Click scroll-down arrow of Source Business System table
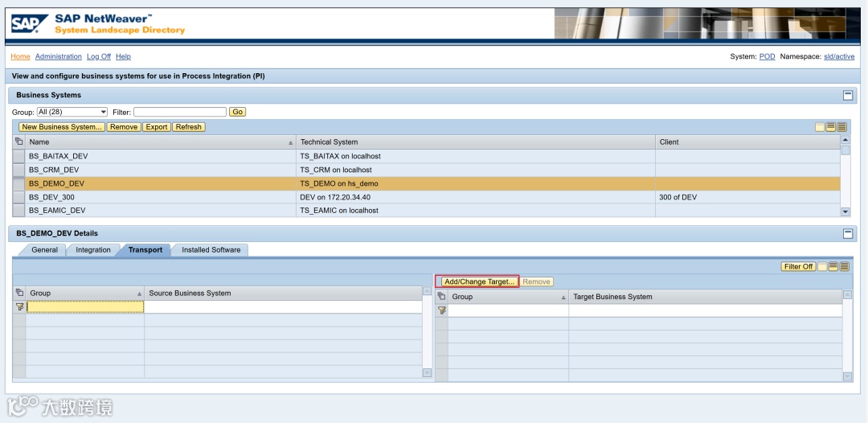 point(427,373)
